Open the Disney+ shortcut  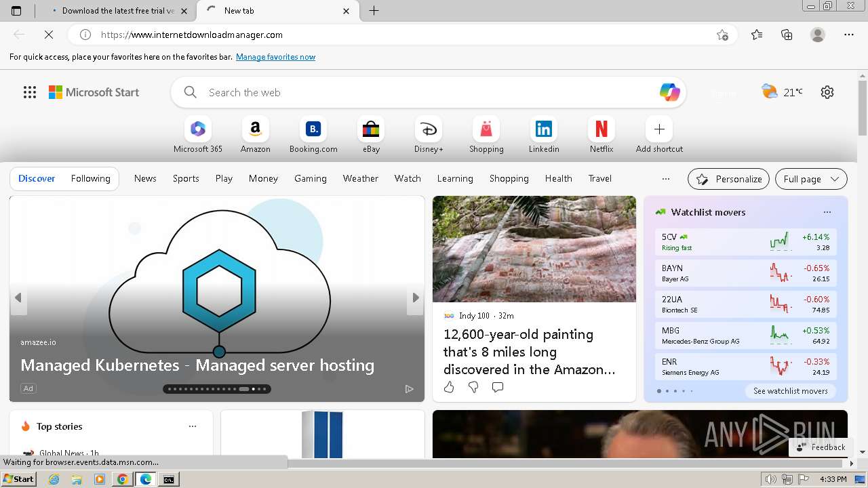tap(429, 135)
